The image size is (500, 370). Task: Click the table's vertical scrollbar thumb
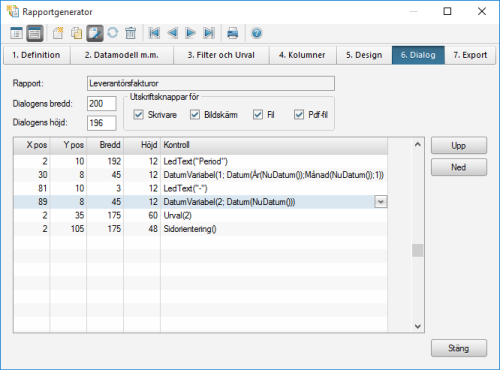coord(418,251)
